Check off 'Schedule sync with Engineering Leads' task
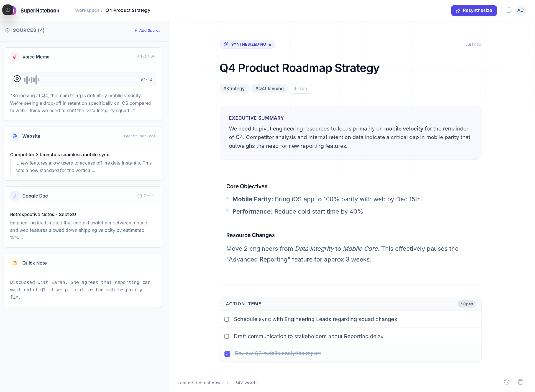This screenshot has width=535, height=392. [227, 319]
